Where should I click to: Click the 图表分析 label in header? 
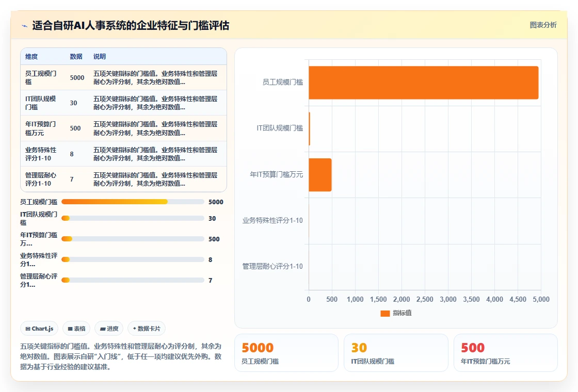click(x=543, y=25)
